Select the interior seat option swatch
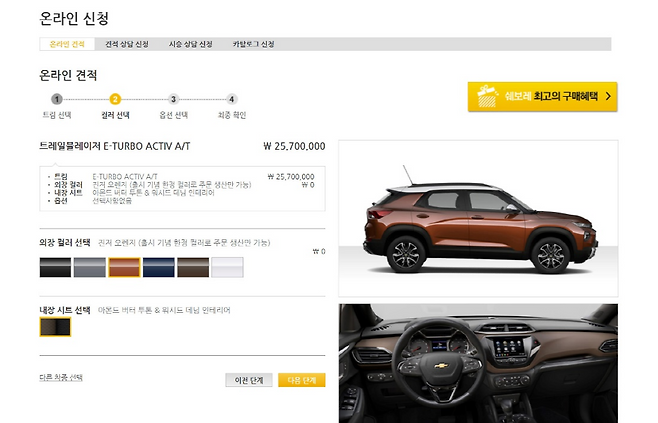This screenshot has height=423, width=658. click(x=55, y=326)
